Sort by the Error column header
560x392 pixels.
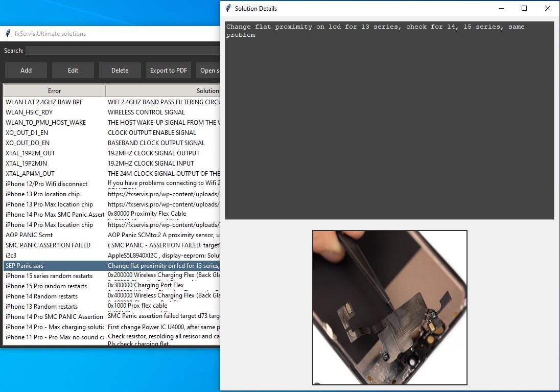[x=54, y=91]
